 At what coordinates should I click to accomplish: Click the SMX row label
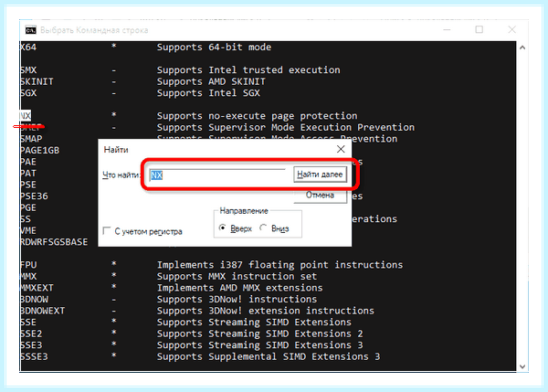pyautogui.click(x=28, y=70)
